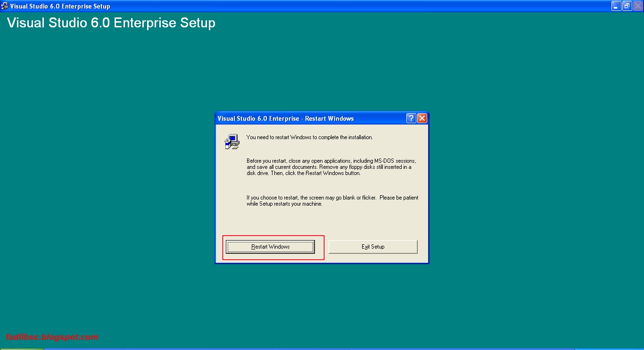Minimize the Visual Studio Setup window
Viewport: 644px width, 350px height.
pos(616,6)
